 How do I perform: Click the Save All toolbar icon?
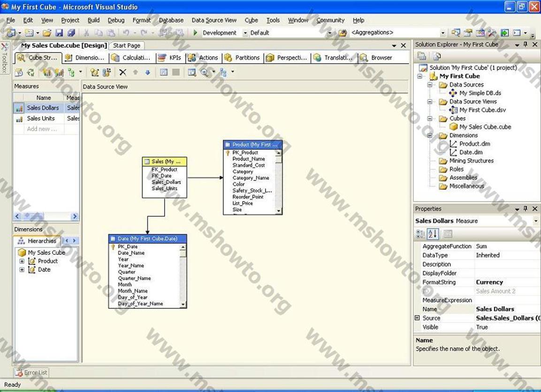point(71,33)
